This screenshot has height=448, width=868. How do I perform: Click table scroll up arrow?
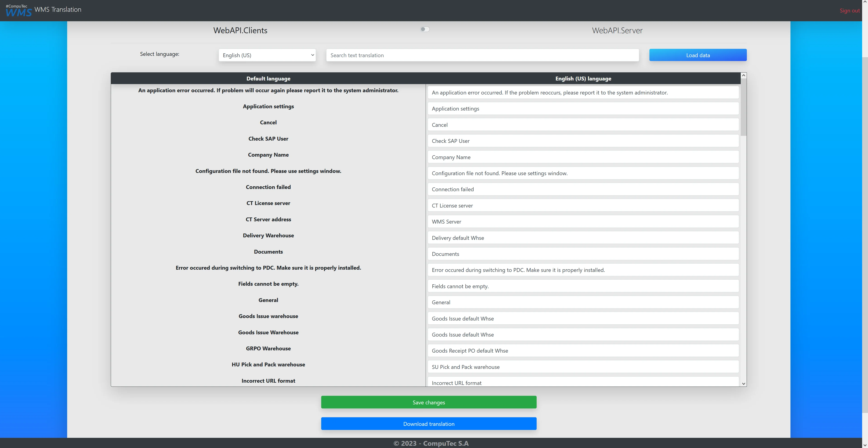tap(743, 75)
